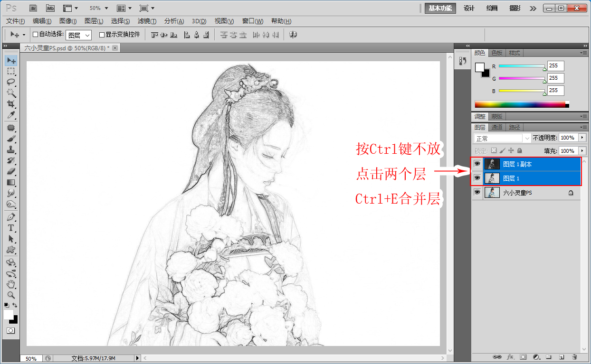Switch to the 路径 tab
The image size is (591, 364).
(515, 127)
